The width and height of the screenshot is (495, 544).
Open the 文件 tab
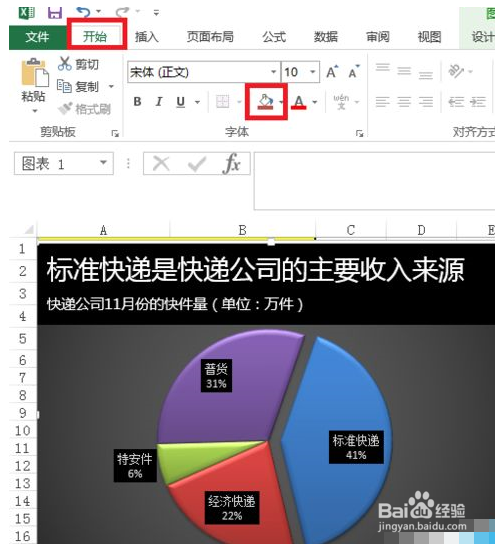coord(37,37)
